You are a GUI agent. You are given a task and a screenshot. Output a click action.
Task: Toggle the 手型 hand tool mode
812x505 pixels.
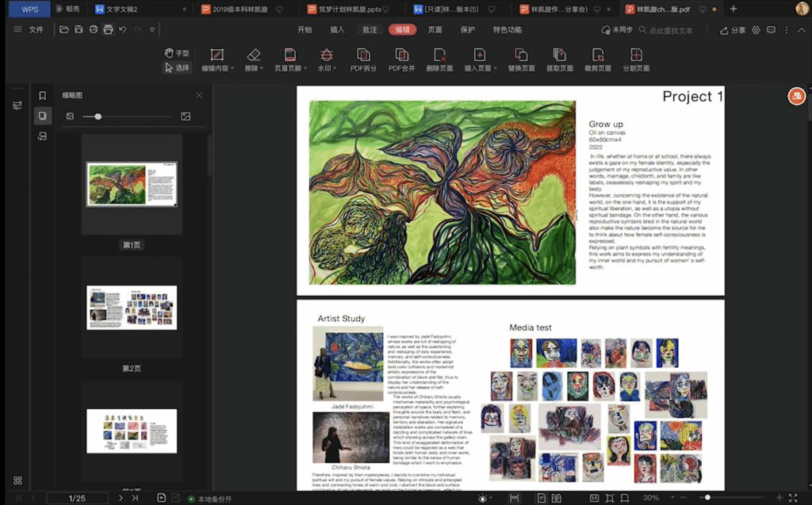177,53
